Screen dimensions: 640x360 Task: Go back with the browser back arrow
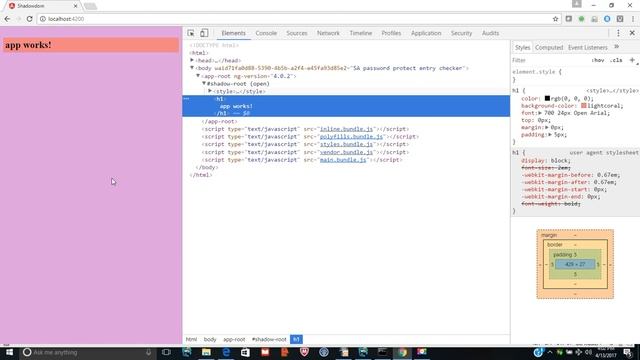coord(7,19)
